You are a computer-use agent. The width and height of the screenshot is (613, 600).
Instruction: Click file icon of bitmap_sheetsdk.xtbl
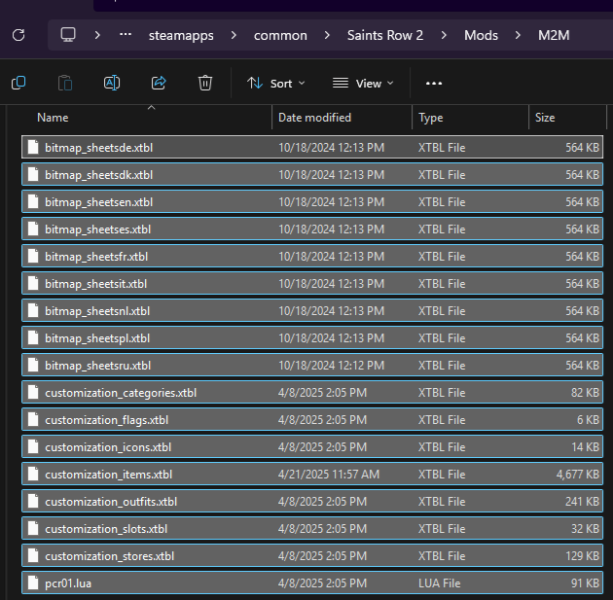[33, 175]
